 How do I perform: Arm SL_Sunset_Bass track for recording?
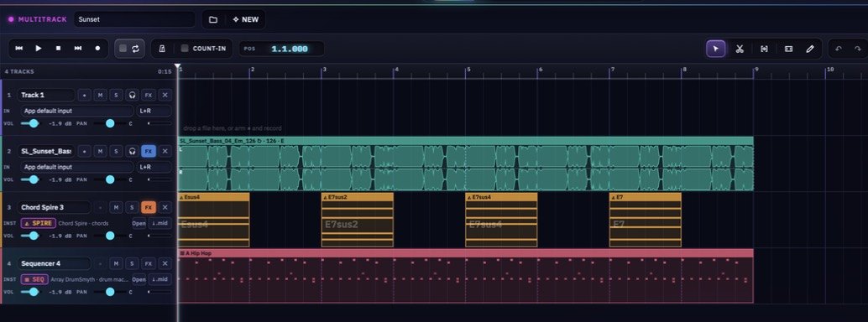coord(84,151)
